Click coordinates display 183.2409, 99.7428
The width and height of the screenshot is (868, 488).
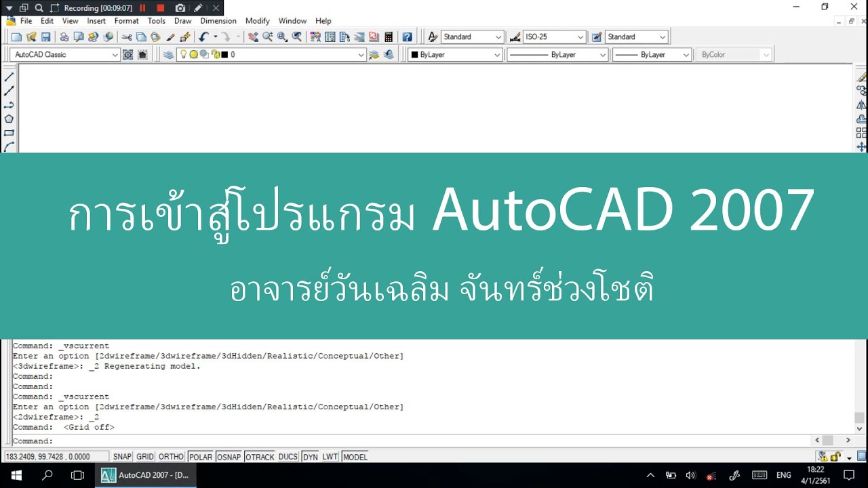point(57,457)
